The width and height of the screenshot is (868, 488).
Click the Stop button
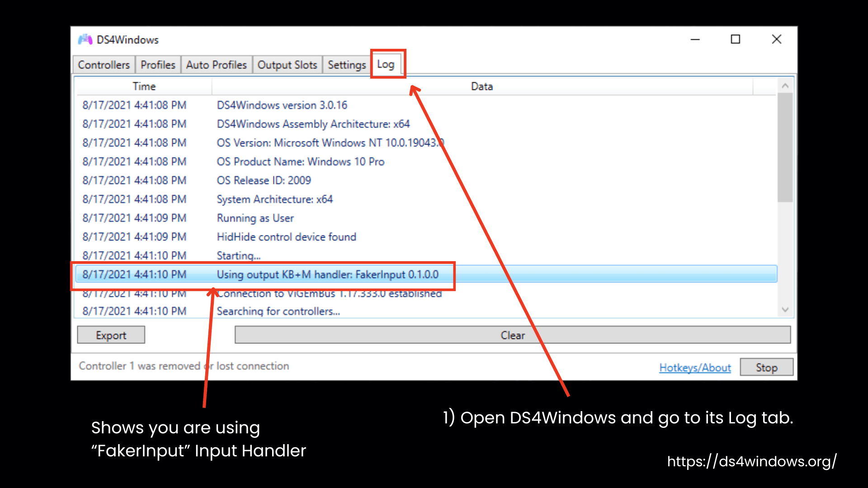767,367
